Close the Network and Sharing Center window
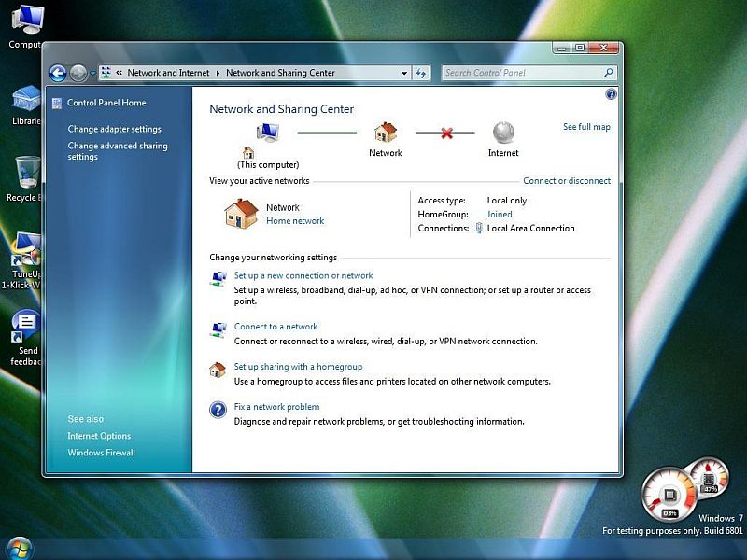747x560 pixels. coord(603,48)
